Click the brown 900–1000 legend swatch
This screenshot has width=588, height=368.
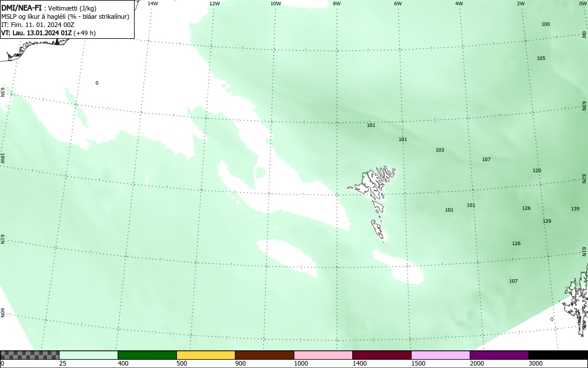(x=265, y=355)
